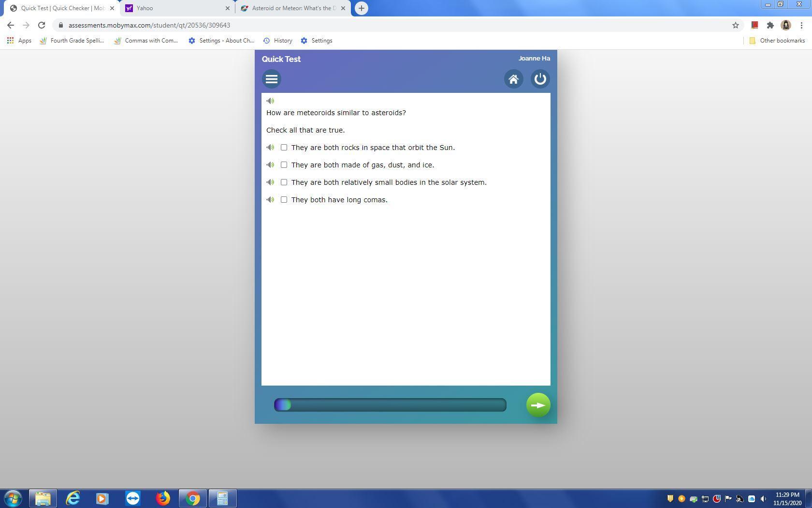Go to MobyMax home via house icon
Image resolution: width=812 pixels, height=508 pixels.
click(513, 79)
